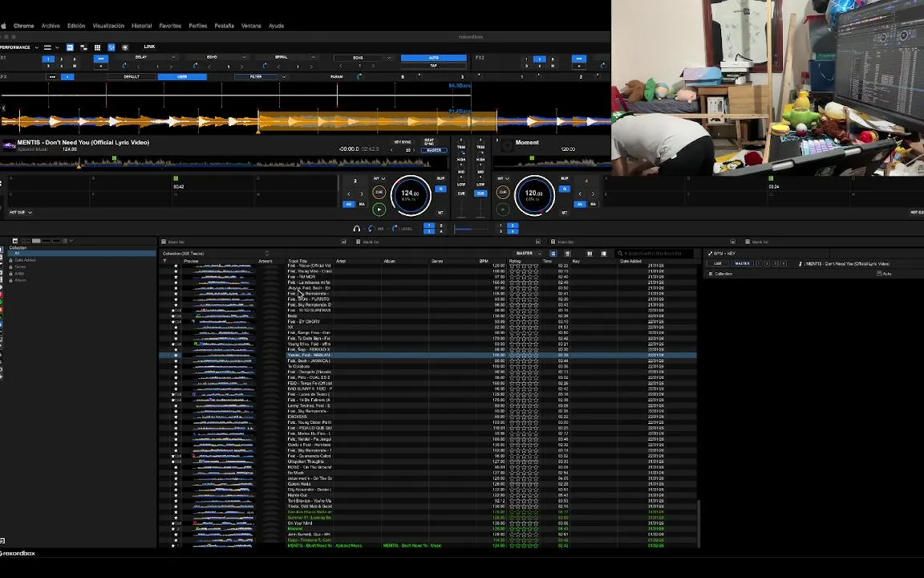Image resolution: width=924 pixels, height=578 pixels.
Task: Toggle SLIP on deck 1
Action: tap(440, 178)
